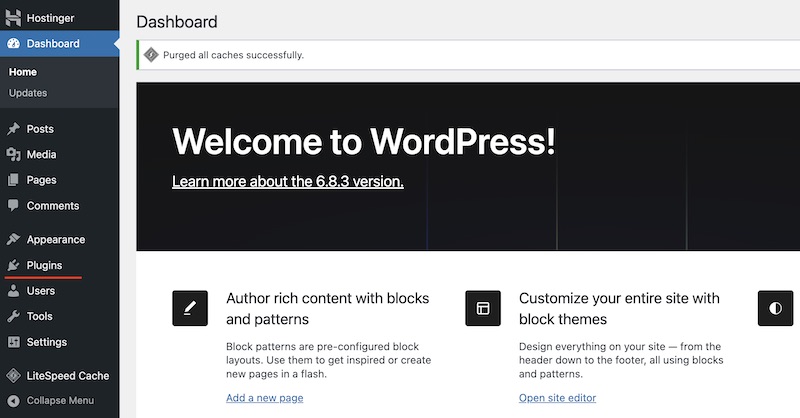Click the half-circle styles icon

[x=776, y=308]
